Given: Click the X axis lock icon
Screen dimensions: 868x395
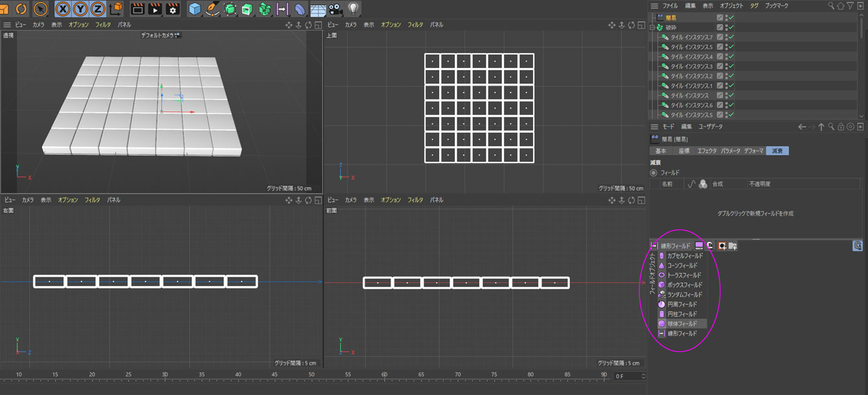Looking at the screenshot, I should click(63, 9).
